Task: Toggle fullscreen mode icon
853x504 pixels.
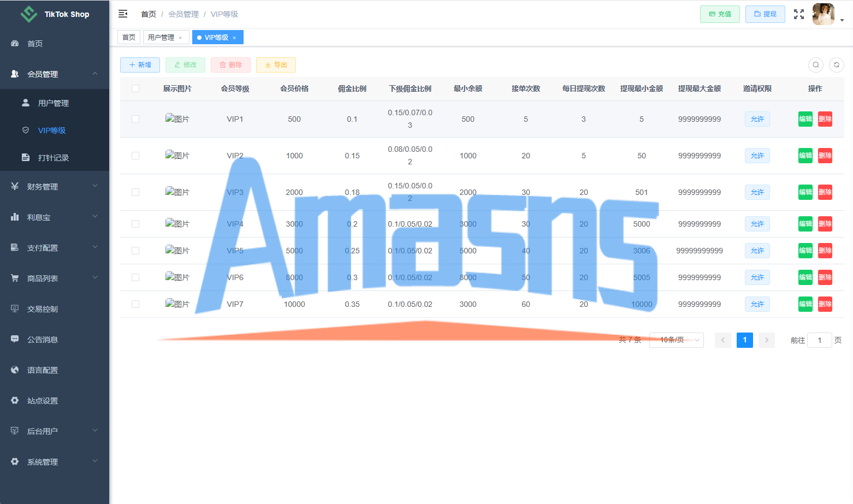Action: pyautogui.click(x=799, y=14)
